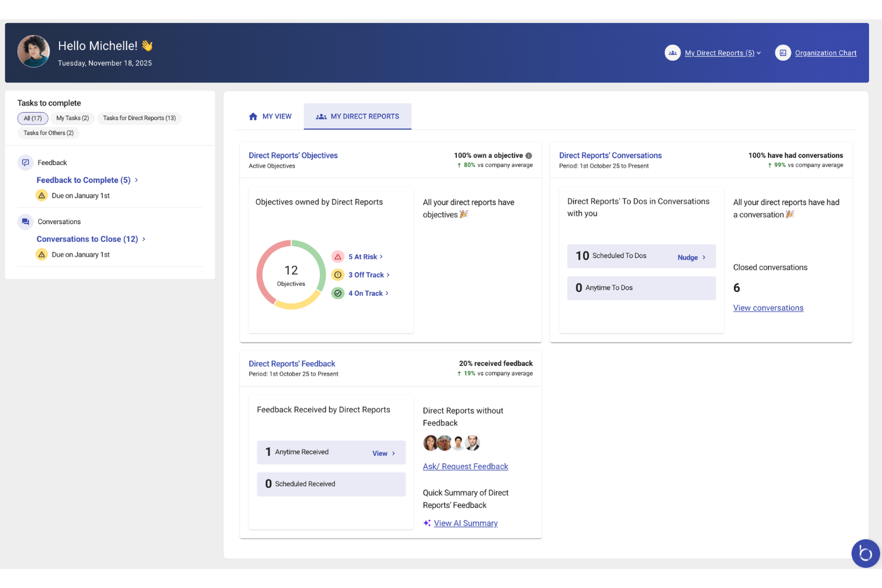
Task: Enable the My Tasks (2) filter
Action: [72, 118]
